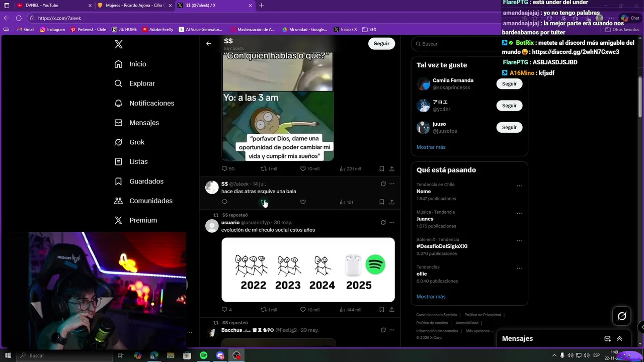Screen dimensions: 644x362
Task: Follow juuso account
Action: [x=509, y=127]
